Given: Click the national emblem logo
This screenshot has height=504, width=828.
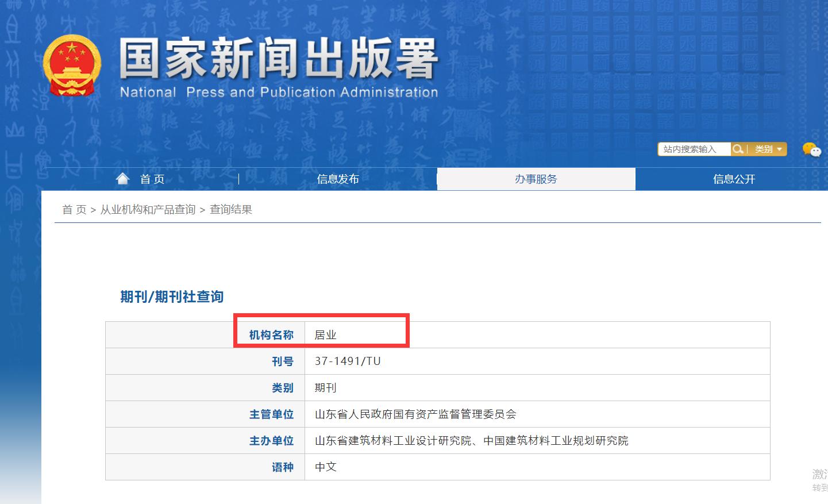Looking at the screenshot, I should point(71,64).
